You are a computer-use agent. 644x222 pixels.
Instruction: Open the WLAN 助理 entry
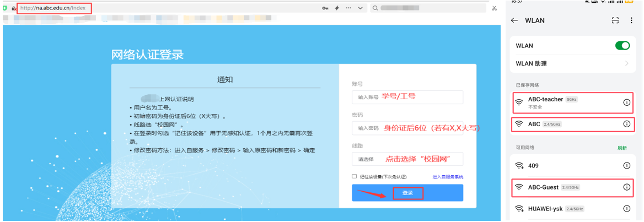tap(572, 63)
